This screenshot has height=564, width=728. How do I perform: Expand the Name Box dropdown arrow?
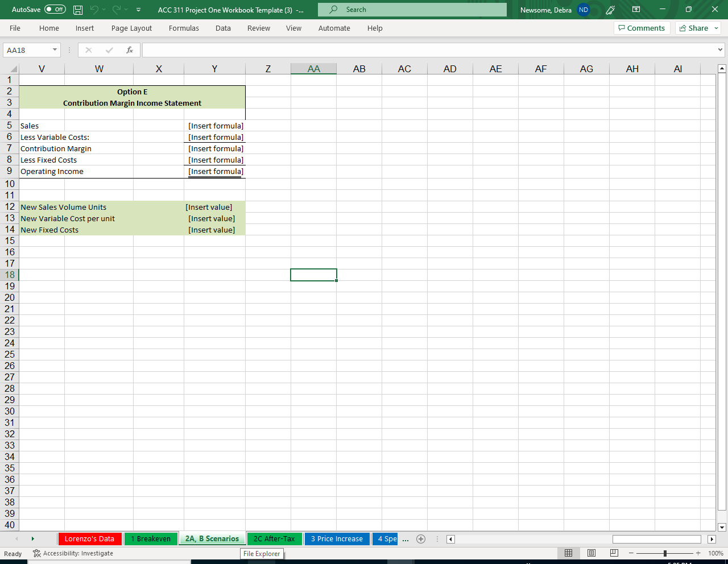click(55, 50)
